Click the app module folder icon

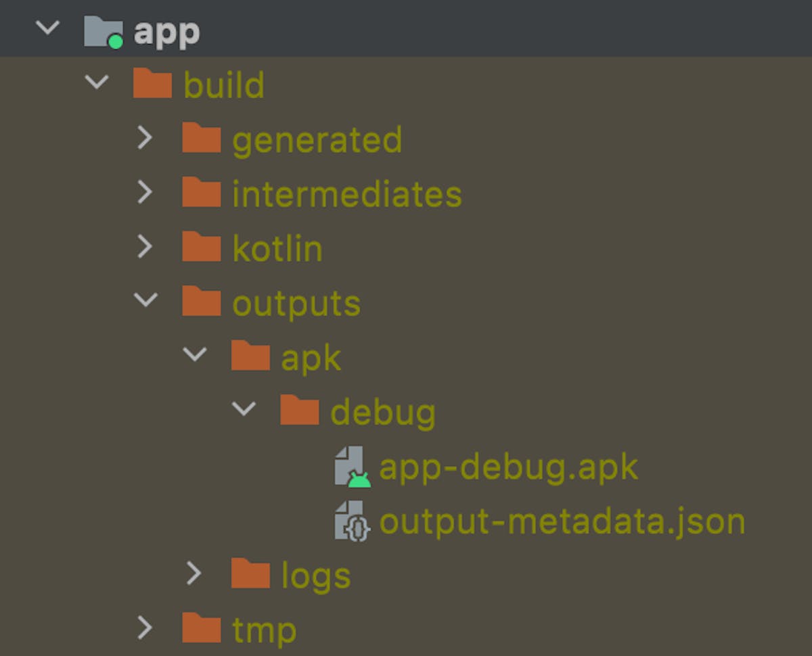click(103, 32)
